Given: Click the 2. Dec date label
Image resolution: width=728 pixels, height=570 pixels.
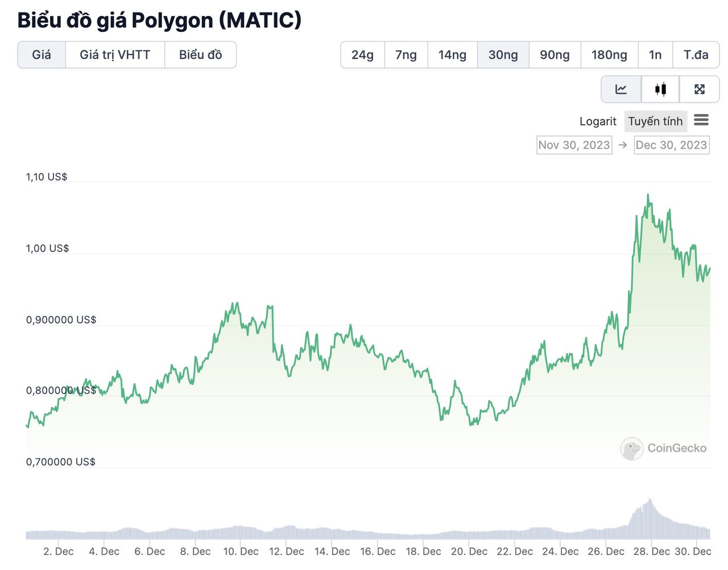Looking at the screenshot, I should [59, 551].
